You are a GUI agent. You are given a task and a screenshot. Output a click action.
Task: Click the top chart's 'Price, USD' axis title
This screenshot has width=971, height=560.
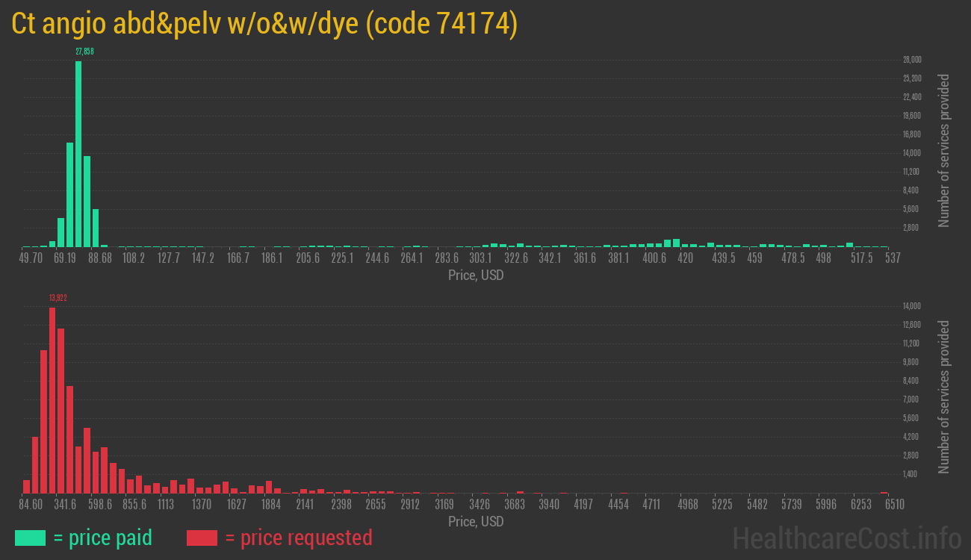click(476, 276)
